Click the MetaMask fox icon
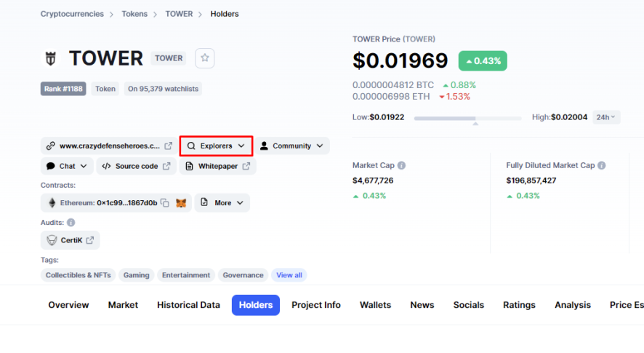644x353 pixels. click(181, 203)
